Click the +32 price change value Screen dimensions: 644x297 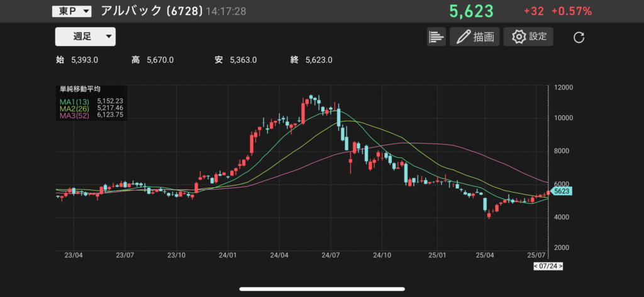tap(533, 11)
